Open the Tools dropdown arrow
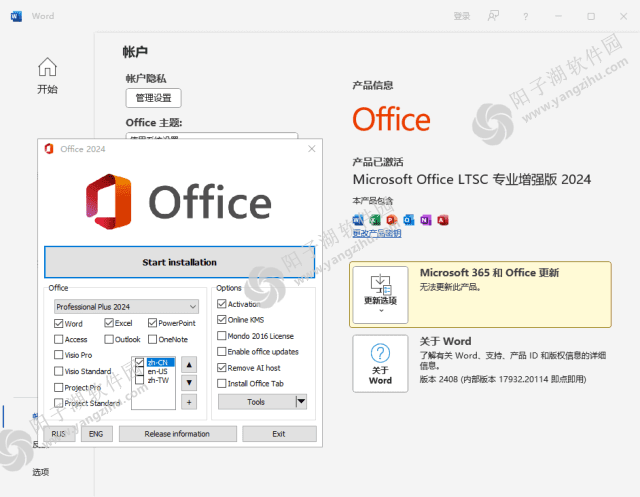 [x=301, y=402]
